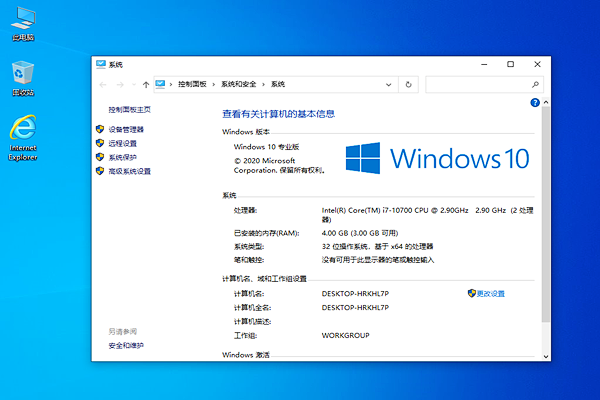This screenshot has width=600, height=400.
Task: Click the shield icon beside 系统保护
Action: [x=100, y=157]
